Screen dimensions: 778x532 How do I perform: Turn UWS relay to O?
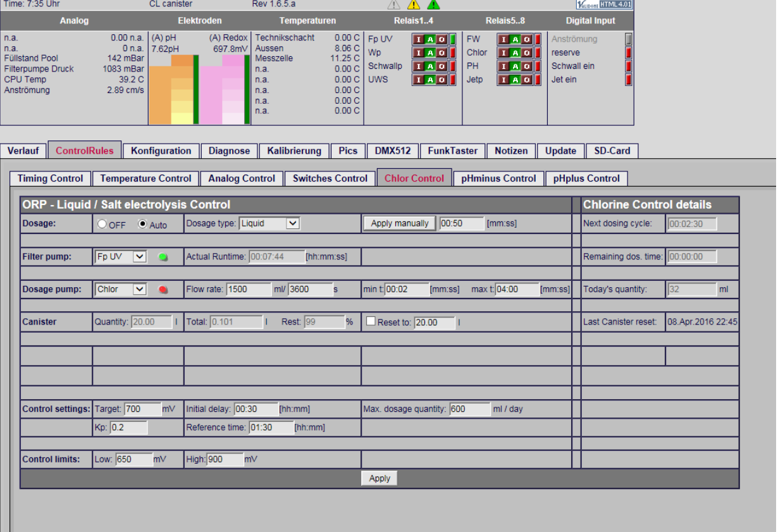441,80
